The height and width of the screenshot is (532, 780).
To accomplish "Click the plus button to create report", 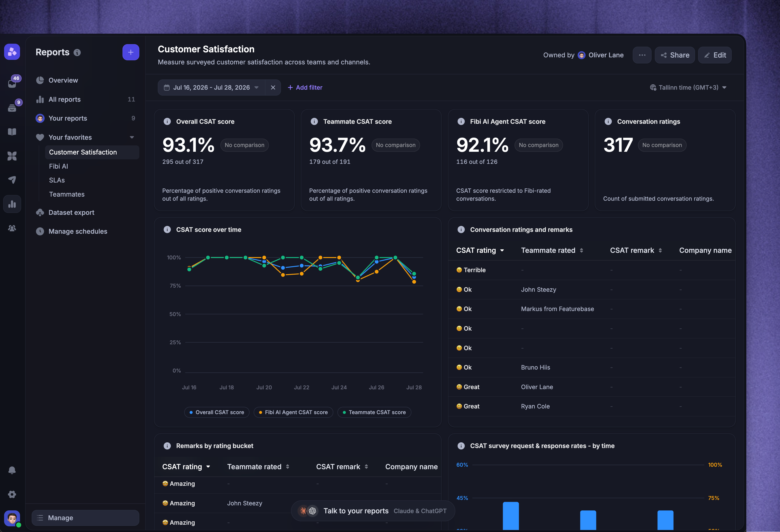I will tap(131, 52).
